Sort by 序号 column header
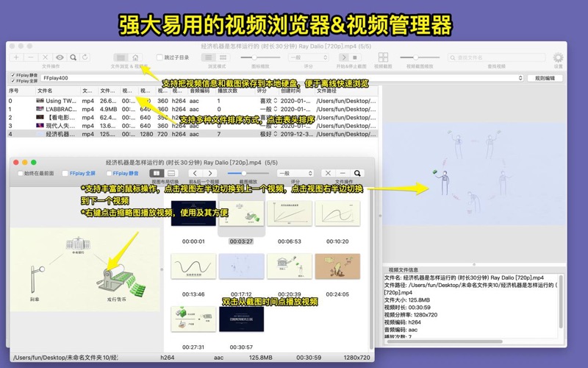 (x=21, y=91)
